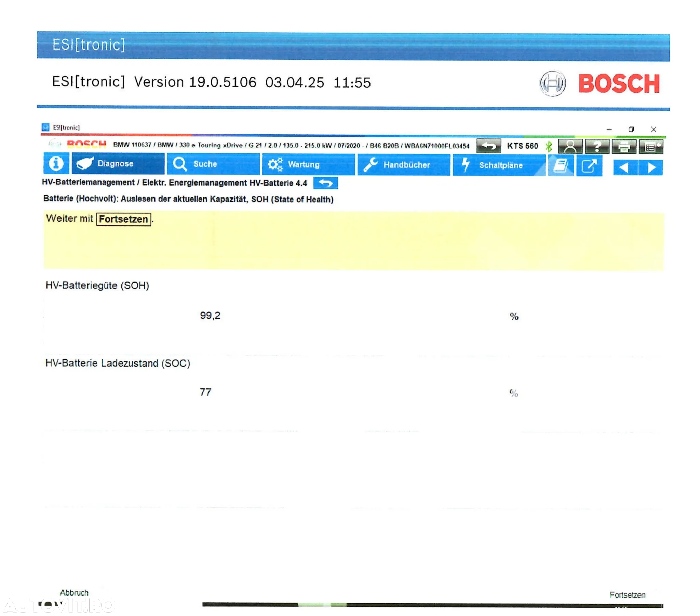Viewport: 700px width, 616px height.
Task: Open the Handbücher tab
Action: click(404, 165)
